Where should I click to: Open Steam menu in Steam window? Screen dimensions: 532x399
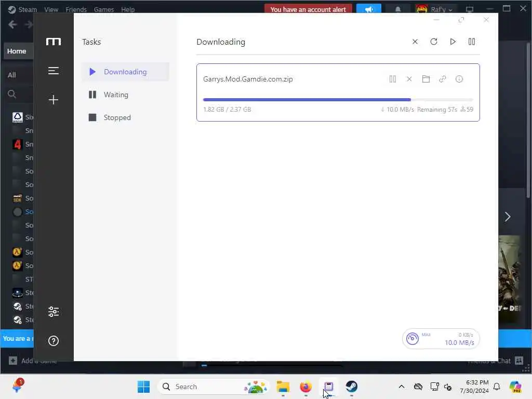23,9
